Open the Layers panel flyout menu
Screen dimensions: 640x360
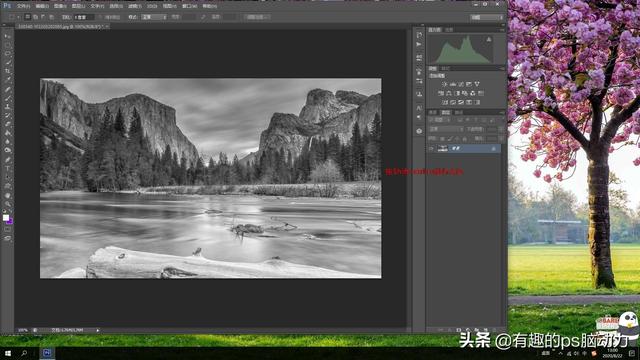coord(502,112)
